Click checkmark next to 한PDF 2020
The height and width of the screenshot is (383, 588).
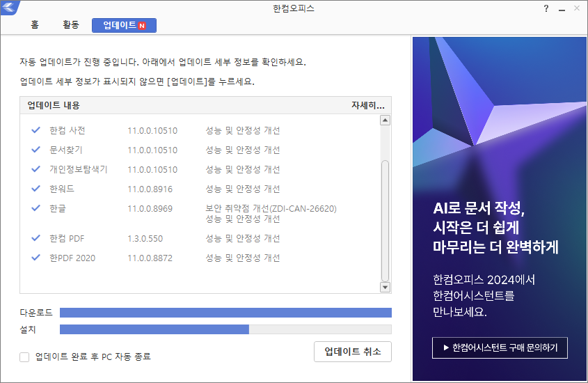point(35,258)
